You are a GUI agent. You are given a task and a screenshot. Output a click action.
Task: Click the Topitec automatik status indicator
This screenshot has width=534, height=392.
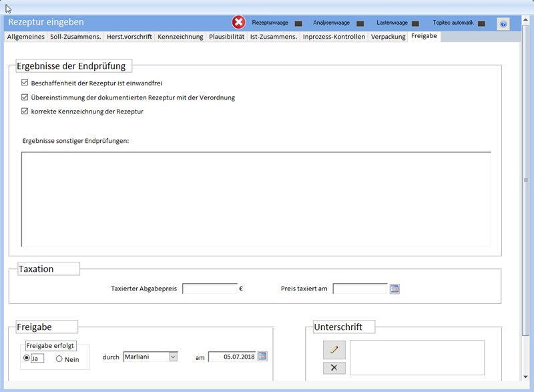[481, 23]
